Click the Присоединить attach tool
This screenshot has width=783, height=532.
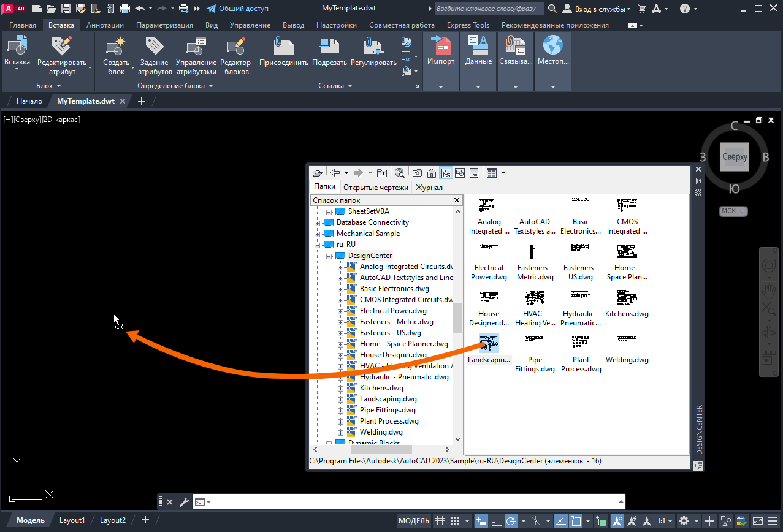pos(284,51)
